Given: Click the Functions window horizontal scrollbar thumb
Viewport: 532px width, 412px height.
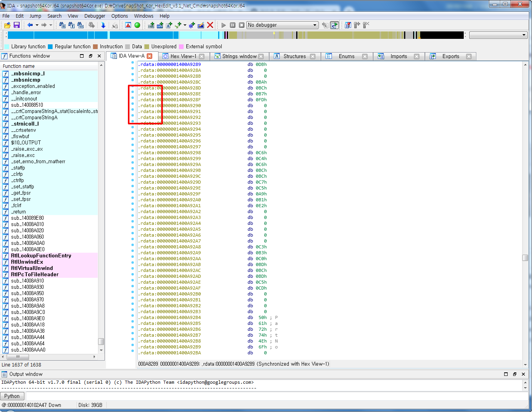Looking at the screenshot, I should [18, 357].
